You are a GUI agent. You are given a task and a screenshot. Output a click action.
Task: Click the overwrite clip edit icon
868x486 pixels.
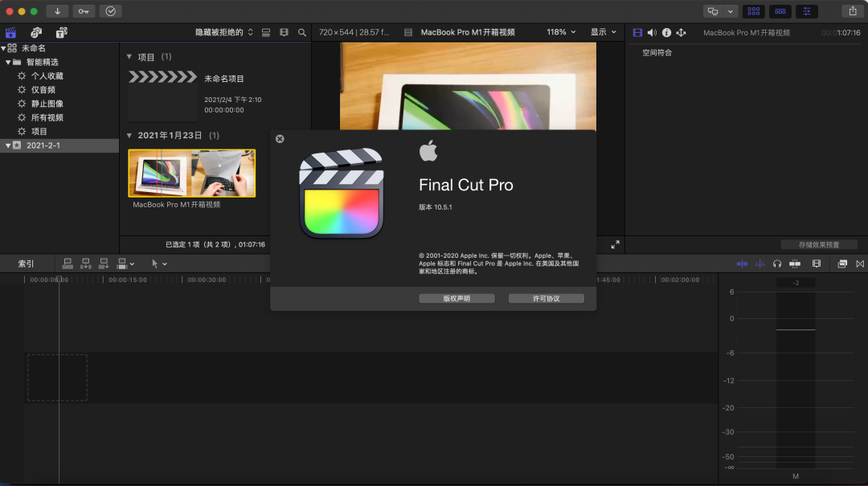[x=122, y=263]
